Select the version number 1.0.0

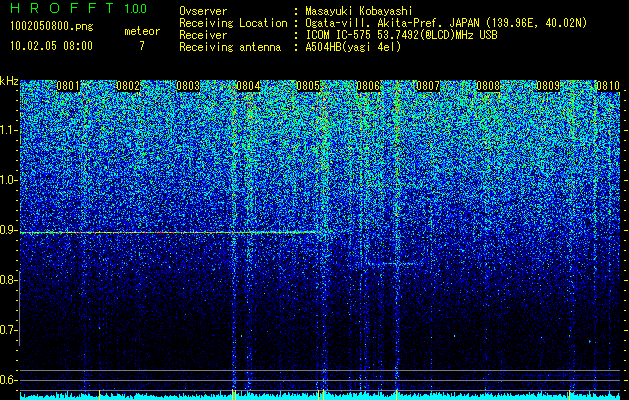(135, 8)
